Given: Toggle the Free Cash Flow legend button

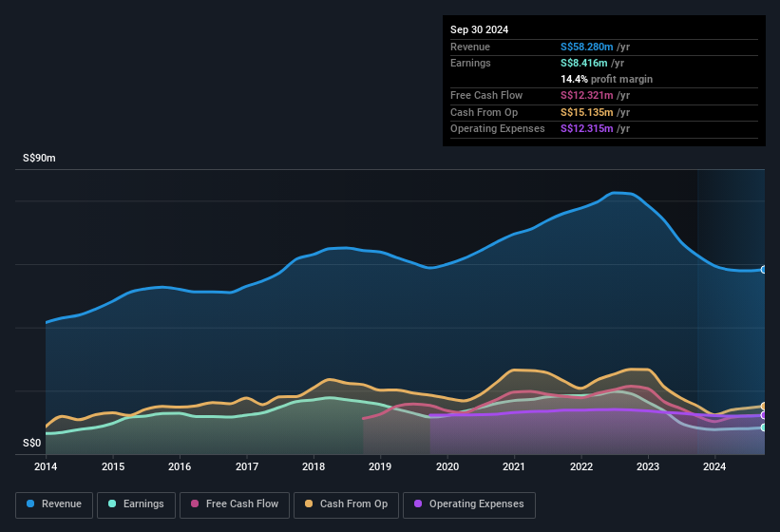Looking at the screenshot, I should (x=235, y=504).
